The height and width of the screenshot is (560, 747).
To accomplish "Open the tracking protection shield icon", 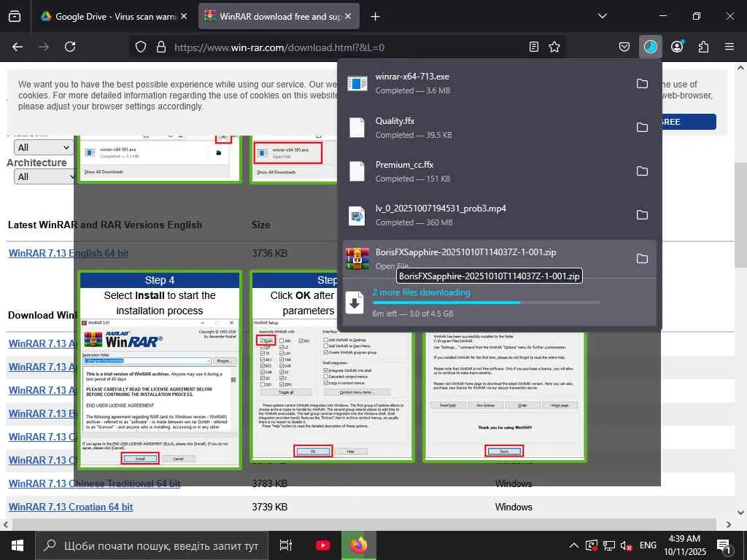I will point(141,47).
